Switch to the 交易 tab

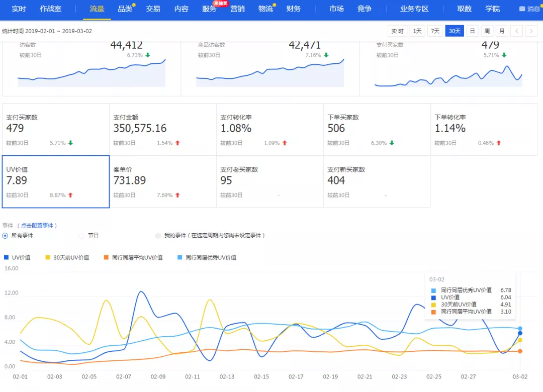153,9
